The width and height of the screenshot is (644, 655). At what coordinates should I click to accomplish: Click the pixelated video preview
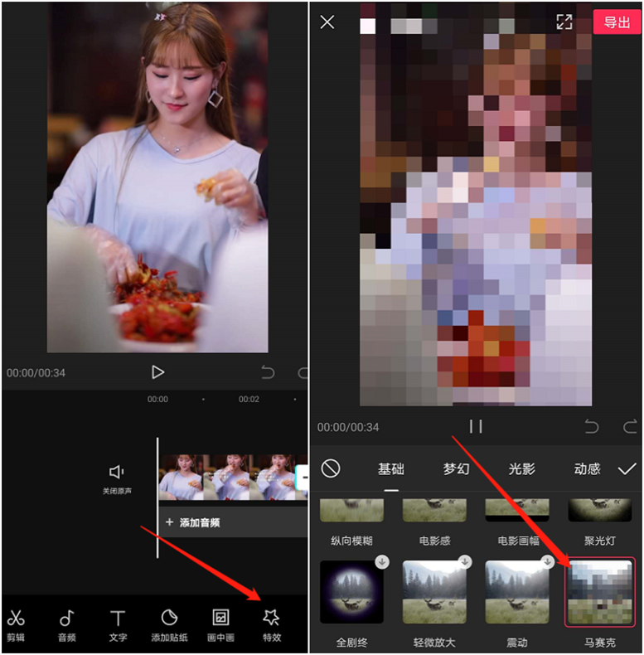[476, 204]
